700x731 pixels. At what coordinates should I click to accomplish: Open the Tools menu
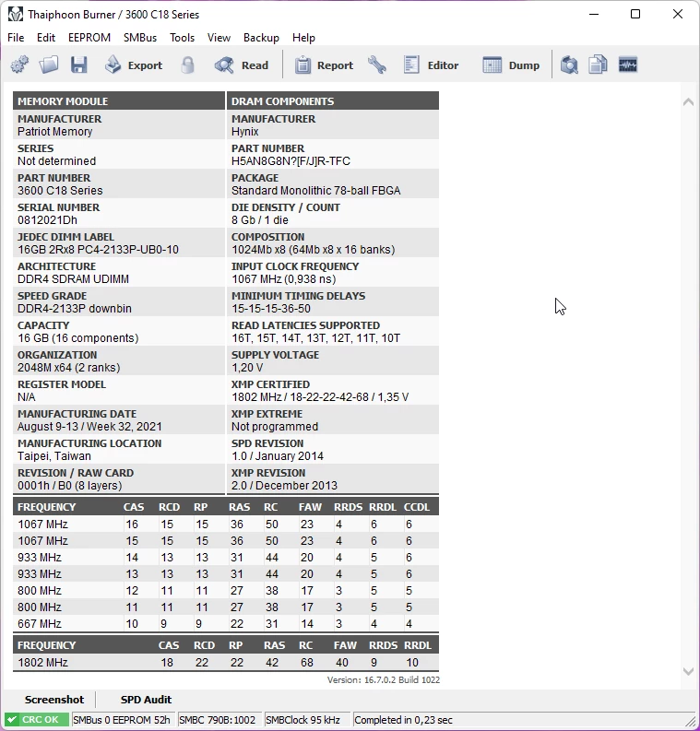pos(182,38)
